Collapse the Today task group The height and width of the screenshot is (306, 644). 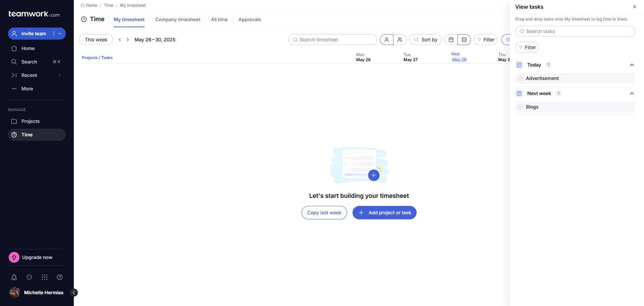(632, 65)
